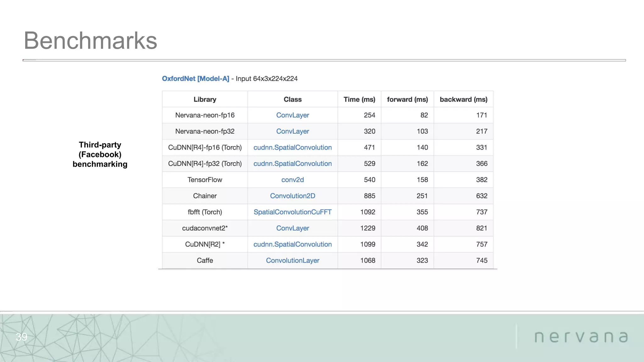
Task: Select backward value 217 for Nervana-neon-fp32
Action: pos(482,131)
